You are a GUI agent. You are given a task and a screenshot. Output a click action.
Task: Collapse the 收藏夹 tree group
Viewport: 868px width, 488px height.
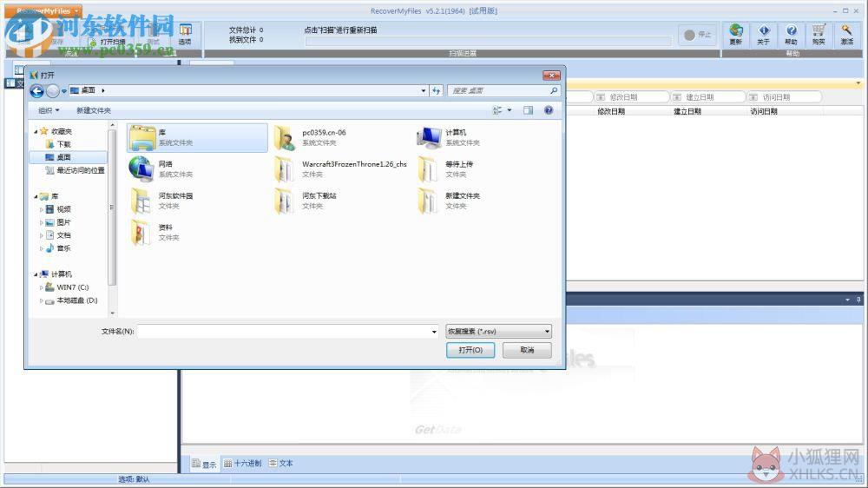click(x=36, y=132)
